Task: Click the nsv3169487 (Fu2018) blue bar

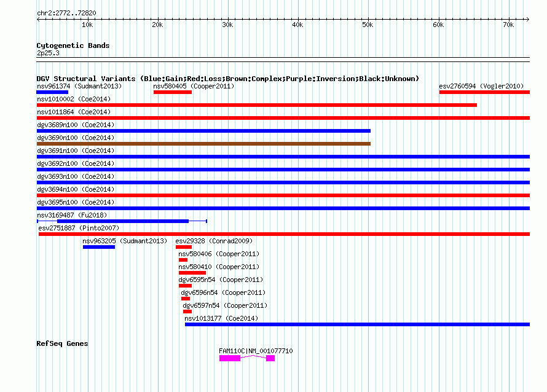Action: [x=123, y=221]
